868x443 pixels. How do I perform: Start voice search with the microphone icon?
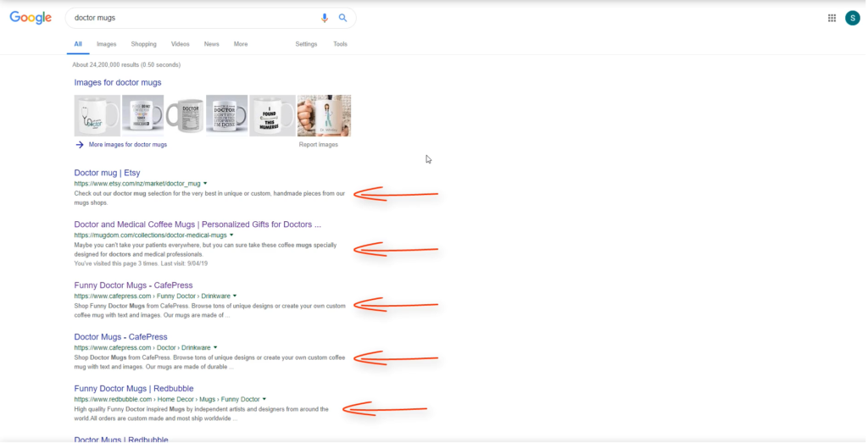[x=325, y=18]
